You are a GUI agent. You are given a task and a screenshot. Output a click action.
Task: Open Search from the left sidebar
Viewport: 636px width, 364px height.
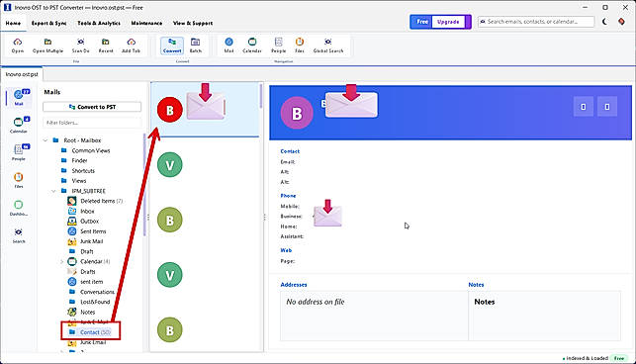(x=19, y=235)
